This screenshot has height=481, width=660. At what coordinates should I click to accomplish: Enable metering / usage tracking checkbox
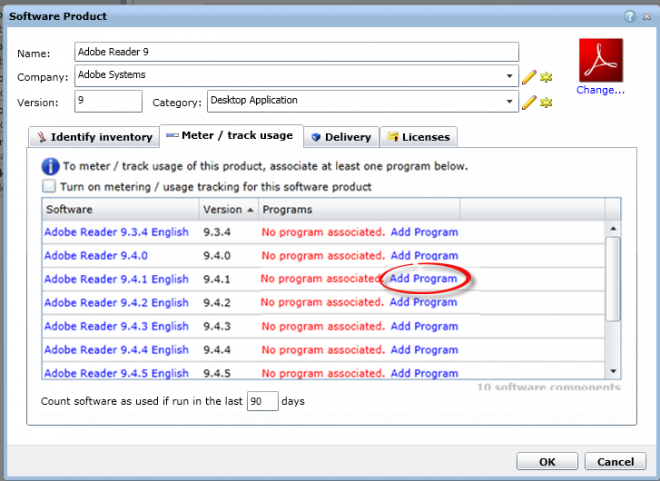pyautogui.click(x=49, y=186)
